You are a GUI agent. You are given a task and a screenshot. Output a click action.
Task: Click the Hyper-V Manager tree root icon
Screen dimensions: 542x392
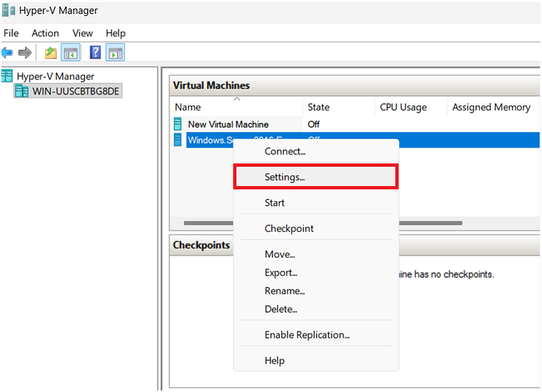pyautogui.click(x=7, y=76)
